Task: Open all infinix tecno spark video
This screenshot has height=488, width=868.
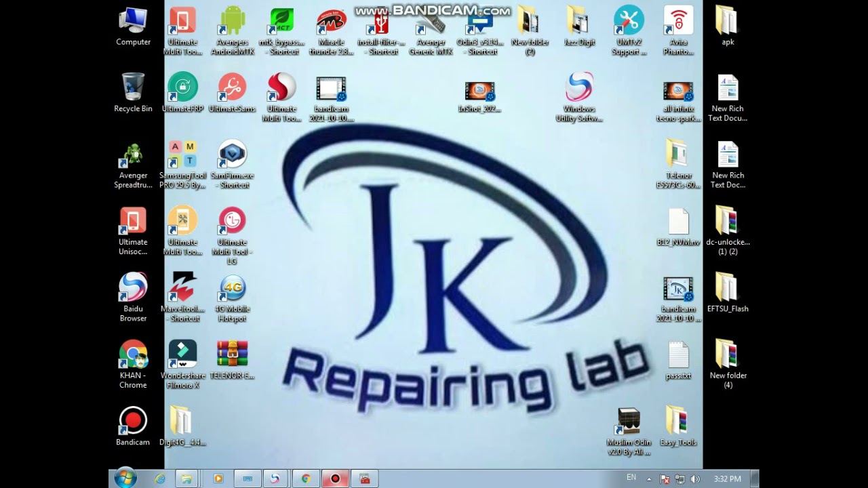Action: [x=678, y=101]
